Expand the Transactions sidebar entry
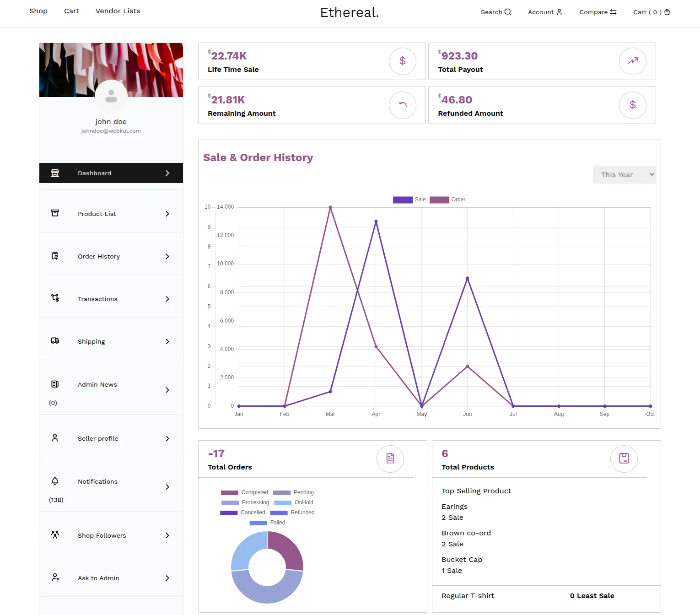 tap(167, 299)
